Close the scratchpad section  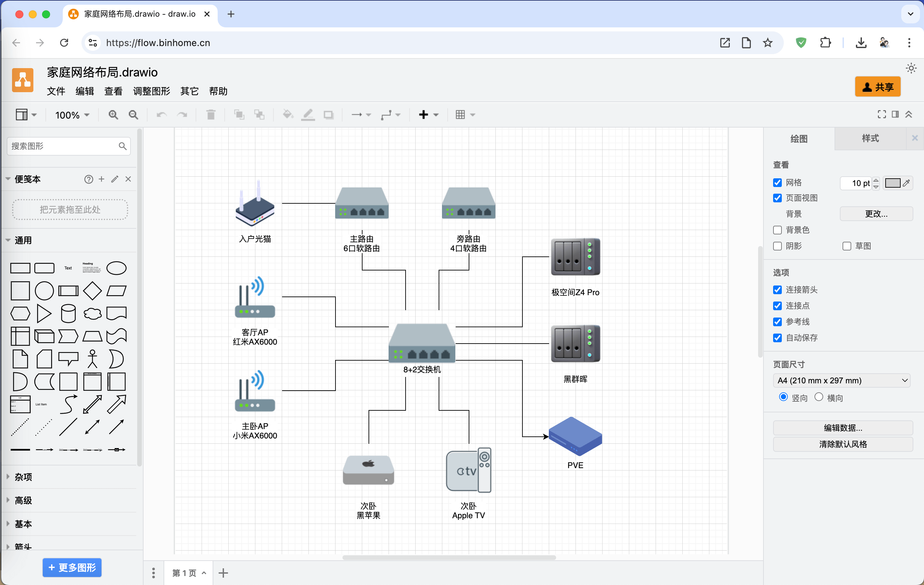pyautogui.click(x=128, y=179)
